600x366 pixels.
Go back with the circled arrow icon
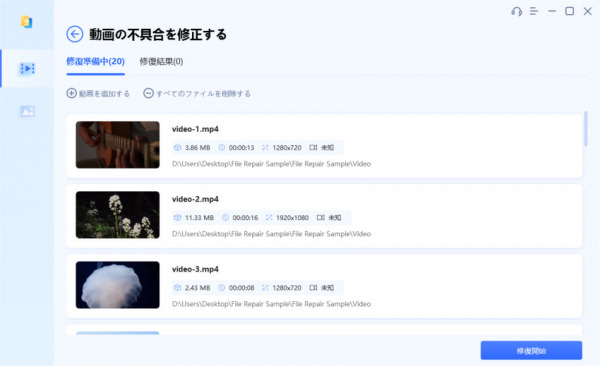tap(75, 34)
